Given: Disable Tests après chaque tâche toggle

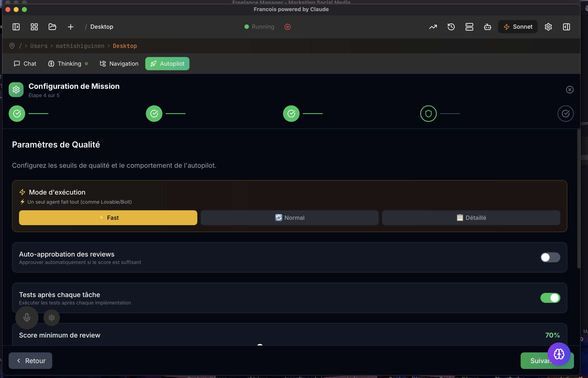Looking at the screenshot, I should click(x=550, y=298).
